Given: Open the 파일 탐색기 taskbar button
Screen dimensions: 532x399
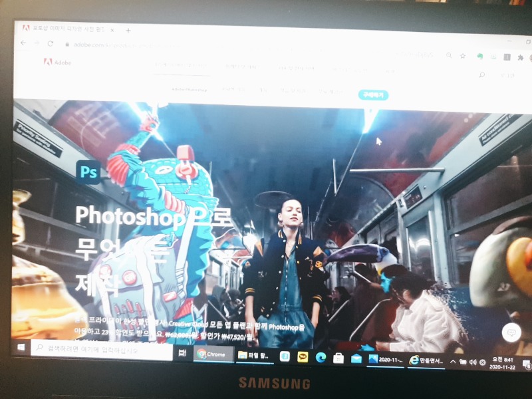Looking at the screenshot, I should [x=255, y=356].
